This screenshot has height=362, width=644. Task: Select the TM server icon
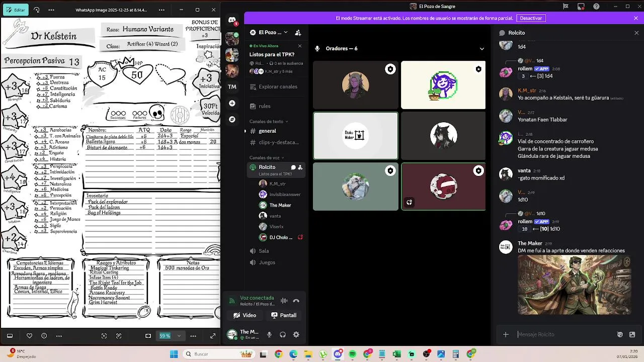point(232,86)
